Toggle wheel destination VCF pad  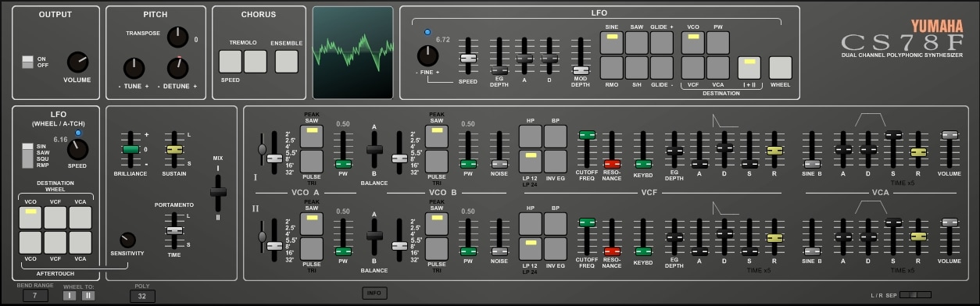tap(55, 217)
